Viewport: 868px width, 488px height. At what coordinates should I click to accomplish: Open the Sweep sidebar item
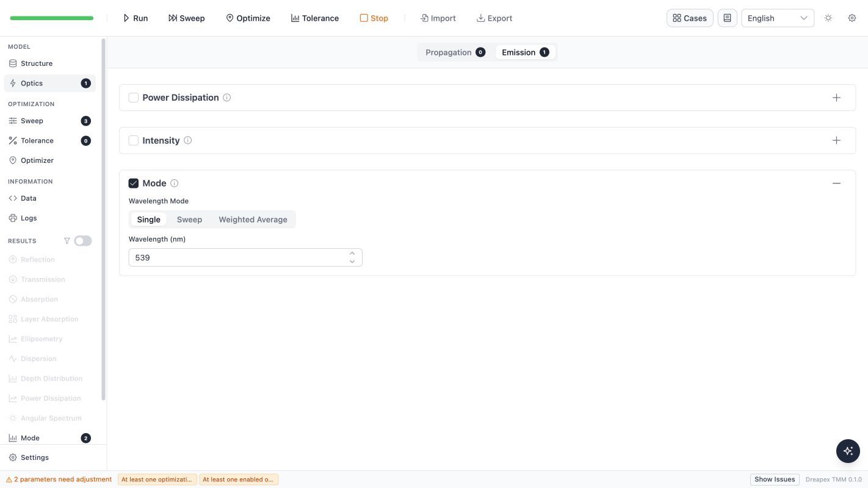tap(50, 121)
